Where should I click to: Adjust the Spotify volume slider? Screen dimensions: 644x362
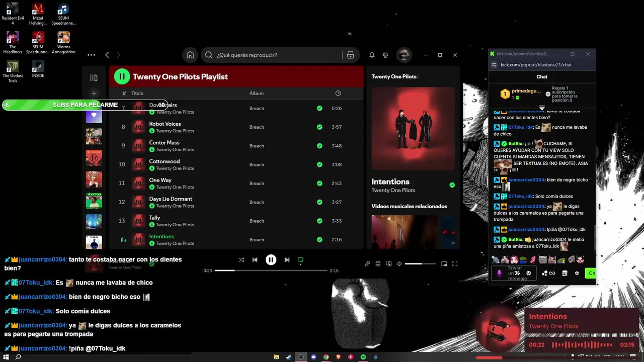pyautogui.click(x=420, y=264)
